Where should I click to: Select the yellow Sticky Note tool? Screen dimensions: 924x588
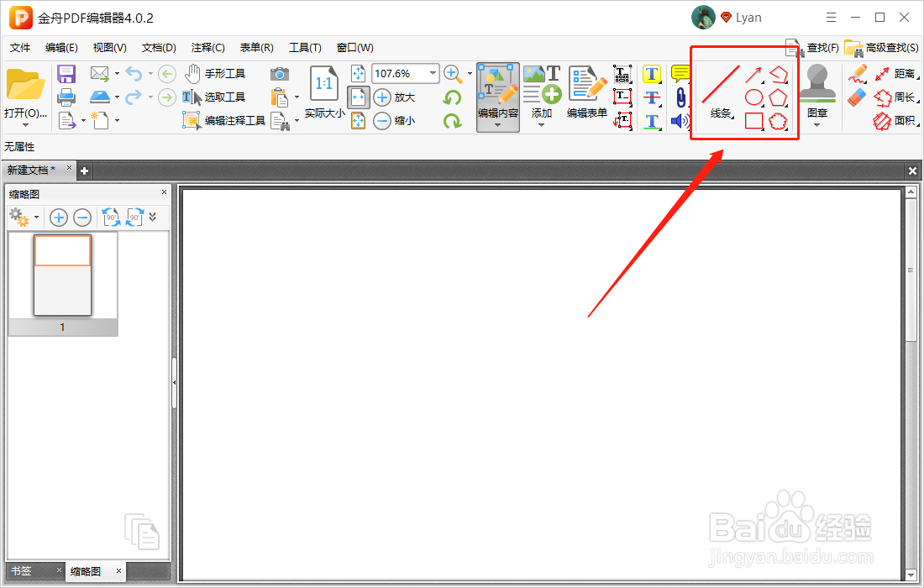(x=680, y=74)
